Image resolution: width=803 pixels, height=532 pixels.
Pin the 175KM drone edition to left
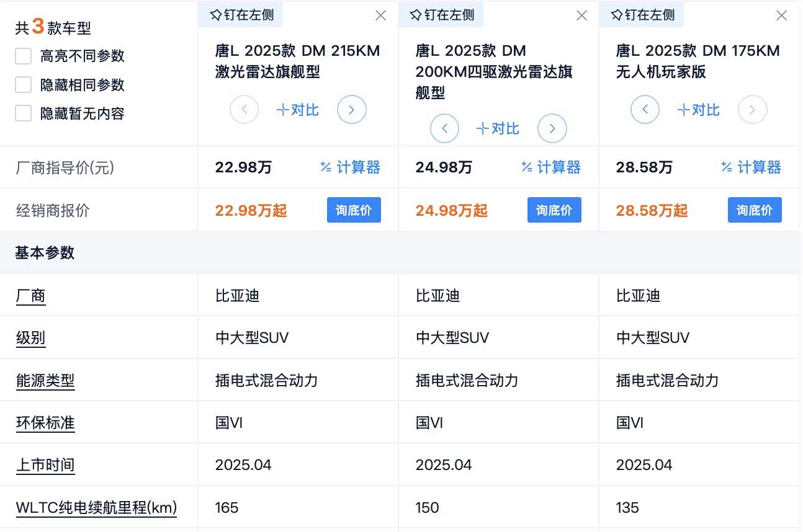tap(642, 15)
